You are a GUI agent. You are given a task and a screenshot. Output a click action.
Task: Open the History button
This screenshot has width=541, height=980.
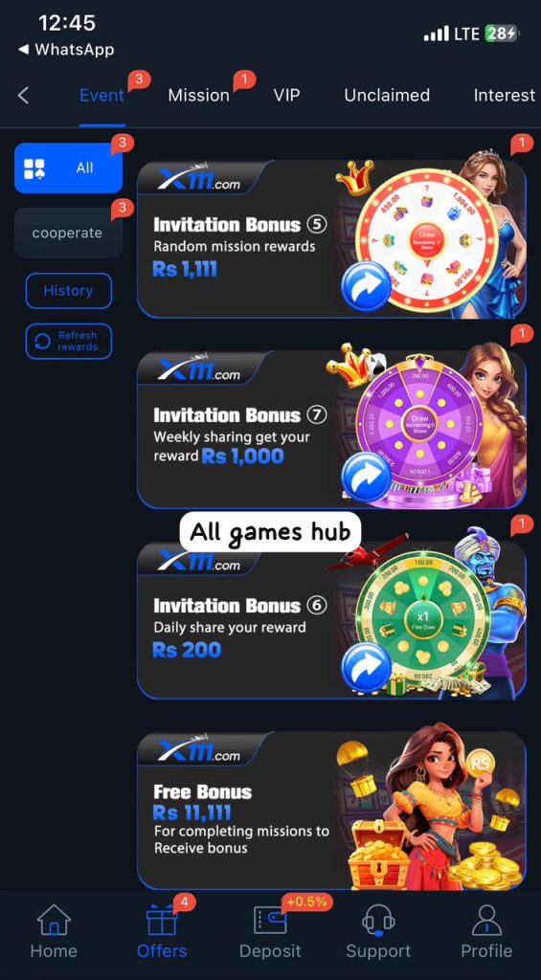coord(69,291)
